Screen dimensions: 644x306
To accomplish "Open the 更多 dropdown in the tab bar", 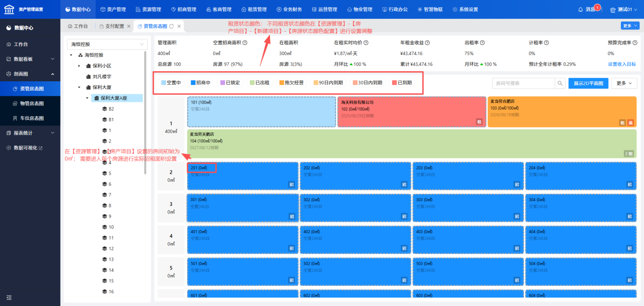I will click(630, 26).
